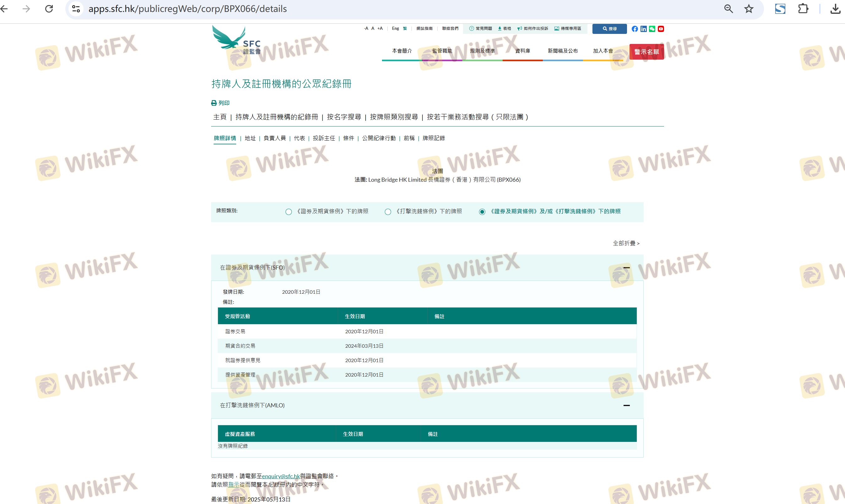This screenshot has height=504, width=845.
Task: Select the combined SFO and/or AMLO licence radio
Action: (x=482, y=212)
